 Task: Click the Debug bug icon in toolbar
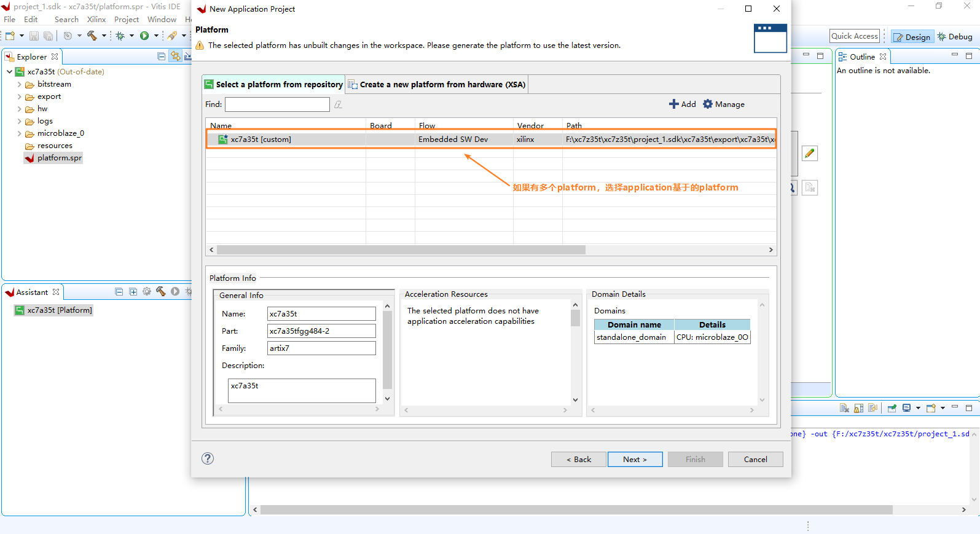click(x=120, y=36)
